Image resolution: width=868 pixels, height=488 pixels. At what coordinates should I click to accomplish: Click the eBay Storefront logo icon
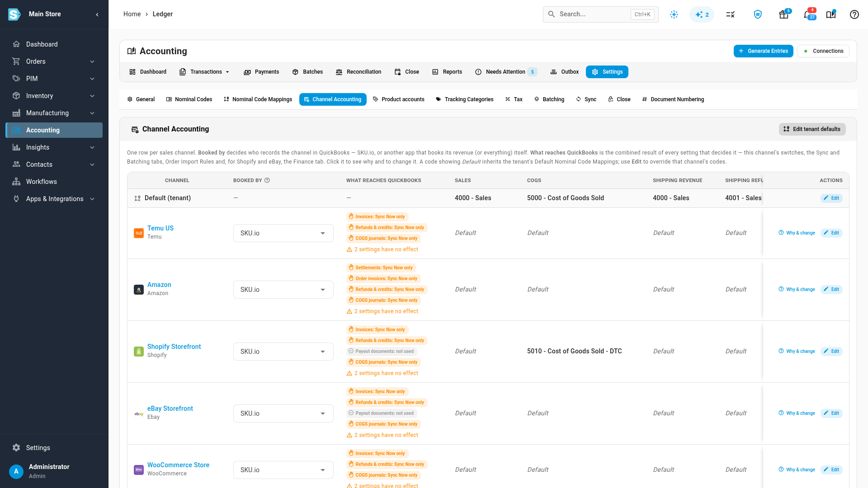point(139,413)
